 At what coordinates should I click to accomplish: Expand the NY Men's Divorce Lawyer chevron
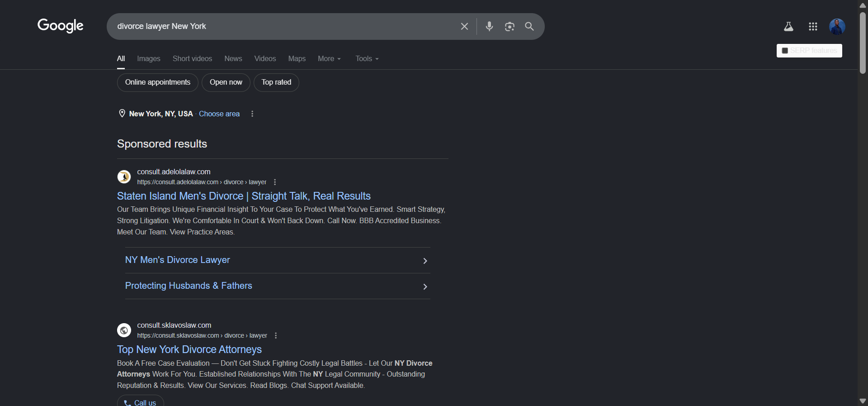(425, 261)
